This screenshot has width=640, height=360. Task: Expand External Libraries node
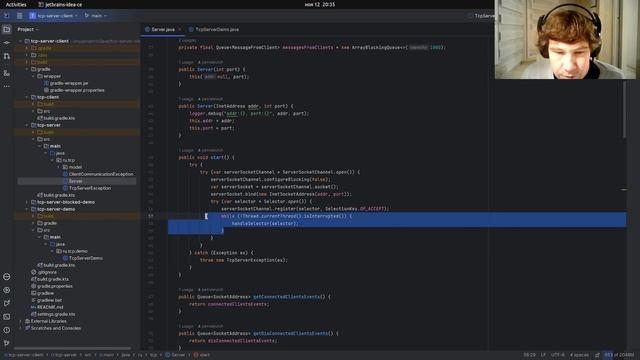20,321
